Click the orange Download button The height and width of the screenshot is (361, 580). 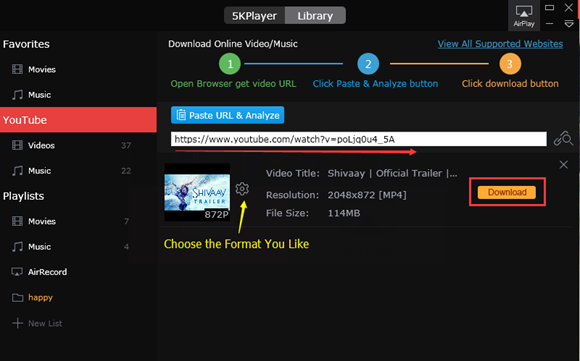pyautogui.click(x=506, y=192)
